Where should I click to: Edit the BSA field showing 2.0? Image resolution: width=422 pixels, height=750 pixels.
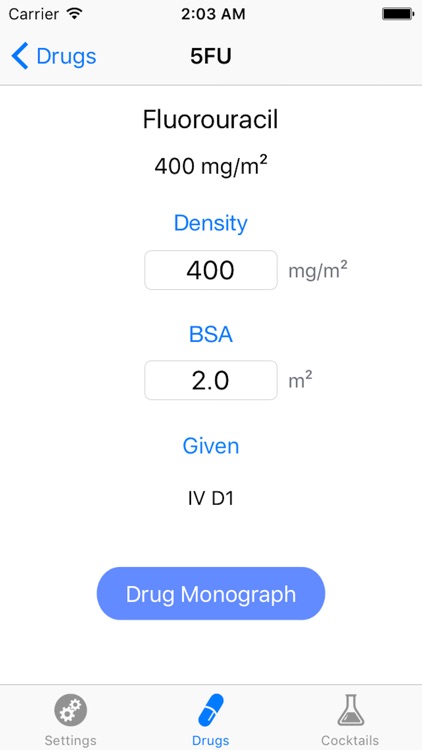(x=211, y=380)
